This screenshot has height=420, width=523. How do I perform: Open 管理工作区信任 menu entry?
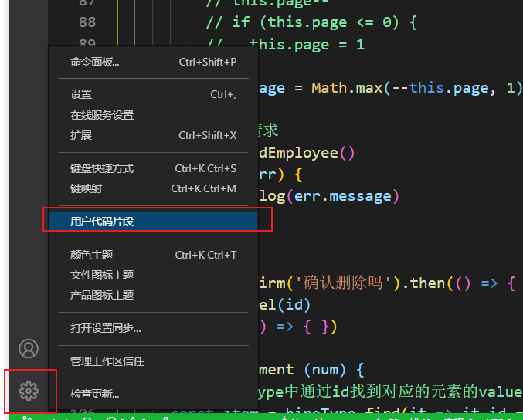pyautogui.click(x=153, y=361)
